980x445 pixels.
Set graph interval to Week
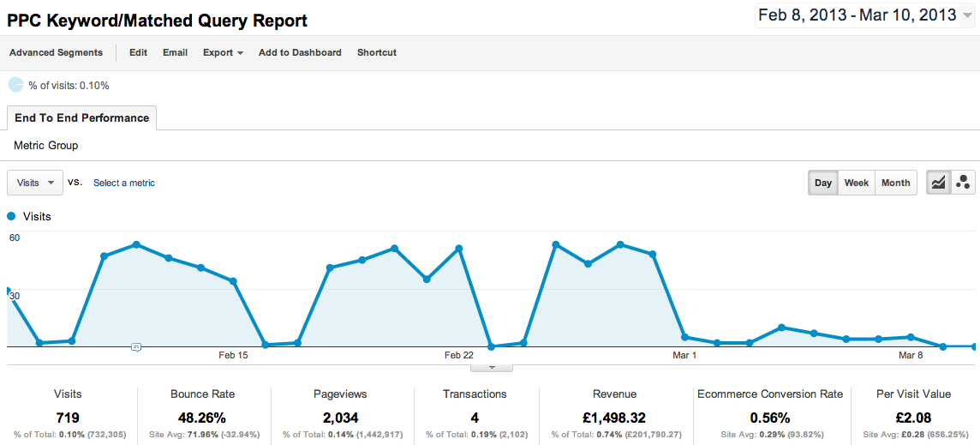pyautogui.click(x=856, y=183)
